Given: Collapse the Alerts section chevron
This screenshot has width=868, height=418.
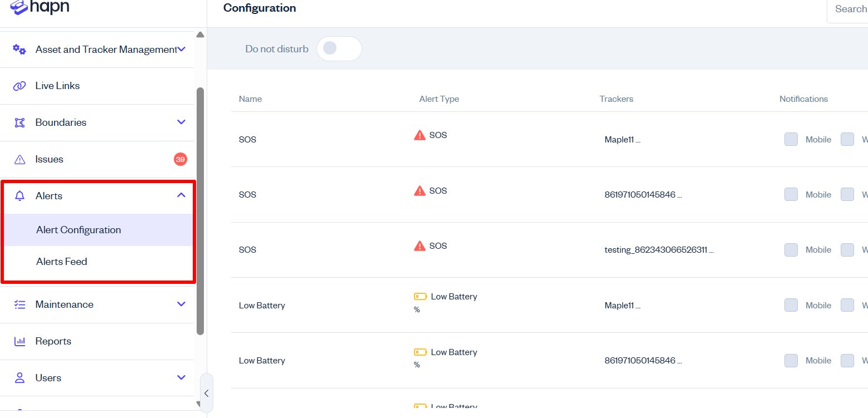Looking at the screenshot, I should [181, 195].
